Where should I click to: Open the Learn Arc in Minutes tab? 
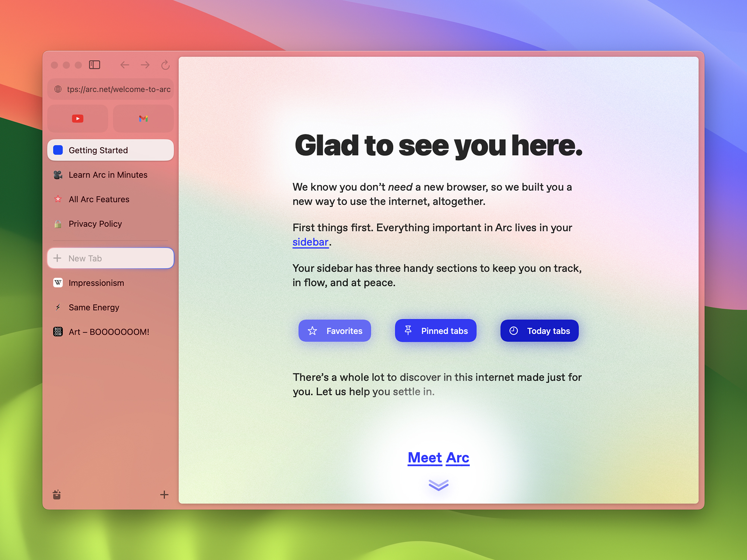[x=108, y=174]
